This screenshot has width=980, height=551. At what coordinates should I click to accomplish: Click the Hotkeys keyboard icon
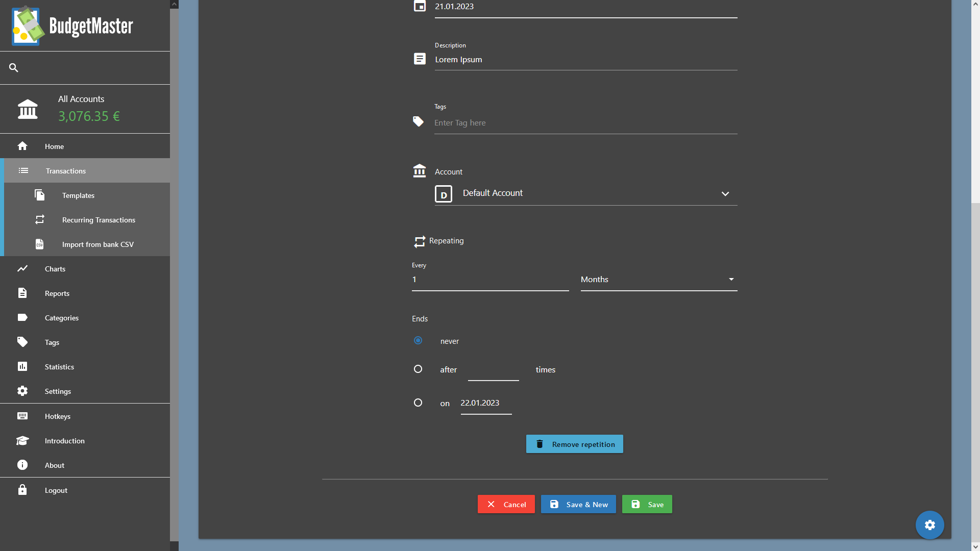tap(22, 416)
